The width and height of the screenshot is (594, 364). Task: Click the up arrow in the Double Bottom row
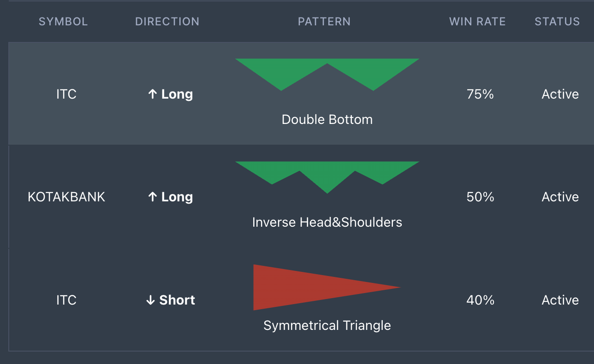coord(153,94)
